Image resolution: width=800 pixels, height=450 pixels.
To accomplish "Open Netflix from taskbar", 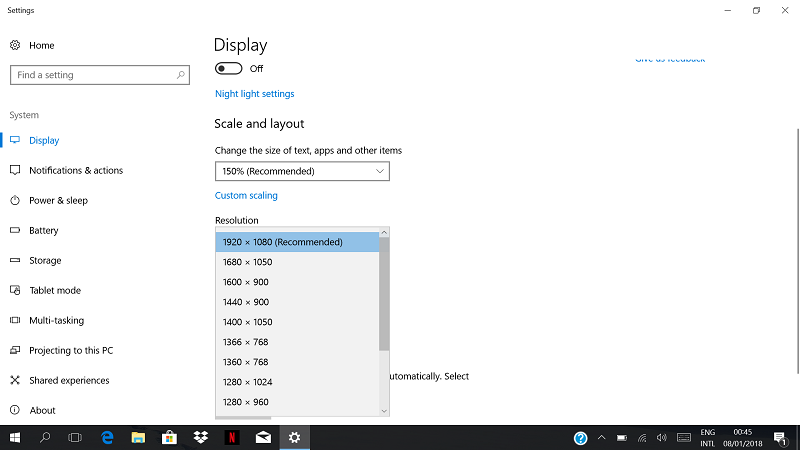I will [x=232, y=438].
